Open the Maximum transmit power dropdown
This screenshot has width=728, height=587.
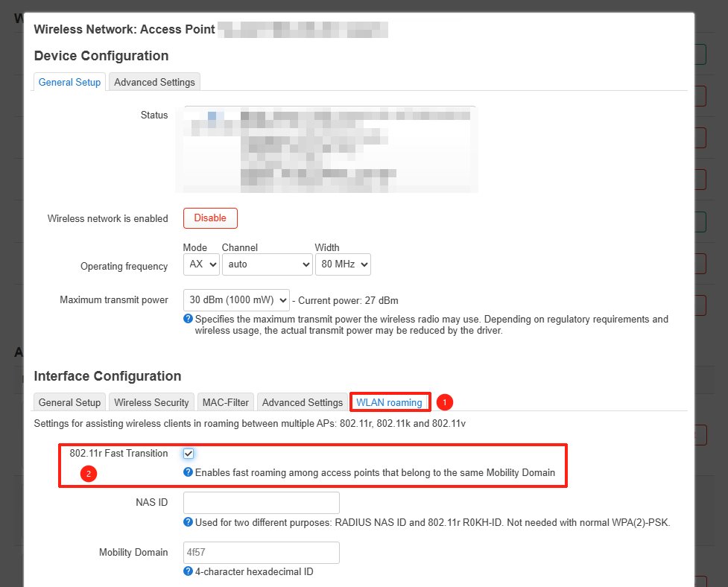pyautogui.click(x=236, y=300)
